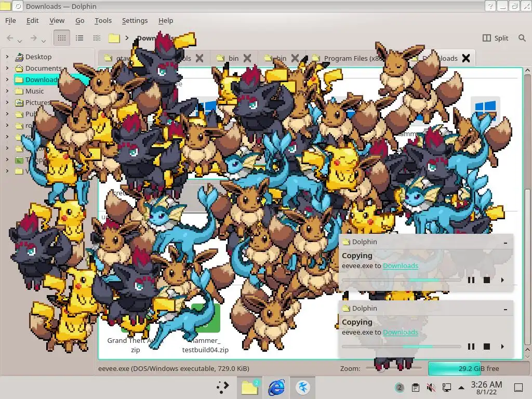Minimize the first Dolphin copy notification
The image size is (532, 399).
tap(506, 243)
